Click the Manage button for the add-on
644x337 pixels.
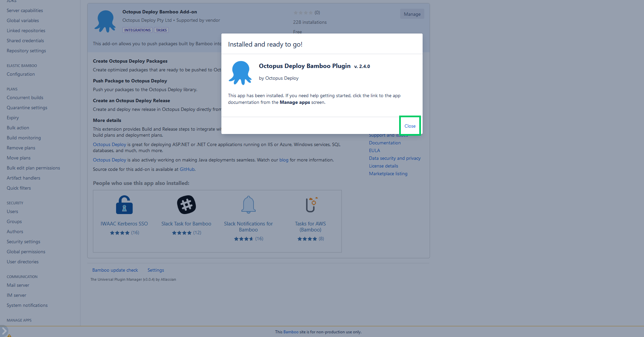click(x=412, y=14)
